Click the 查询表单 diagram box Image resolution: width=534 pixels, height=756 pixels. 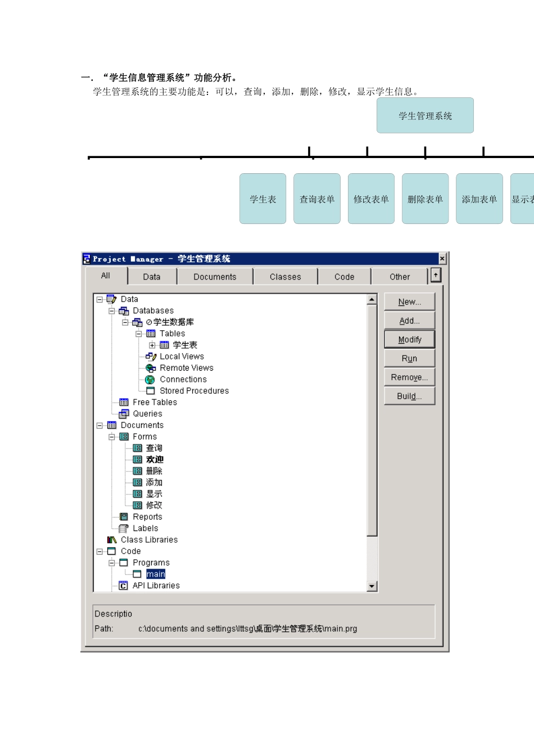pos(317,199)
